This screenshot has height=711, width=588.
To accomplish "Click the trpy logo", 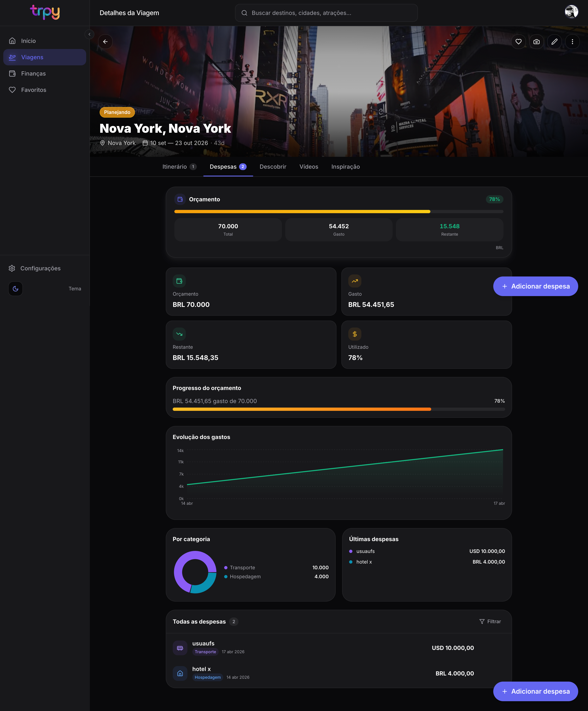I will tap(45, 12).
